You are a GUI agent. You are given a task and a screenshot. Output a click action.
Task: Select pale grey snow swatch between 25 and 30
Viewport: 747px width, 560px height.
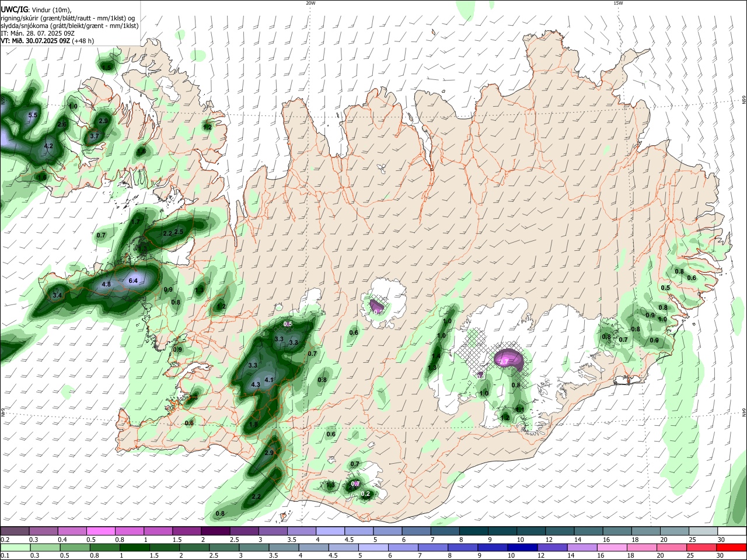pyautogui.click(x=703, y=531)
